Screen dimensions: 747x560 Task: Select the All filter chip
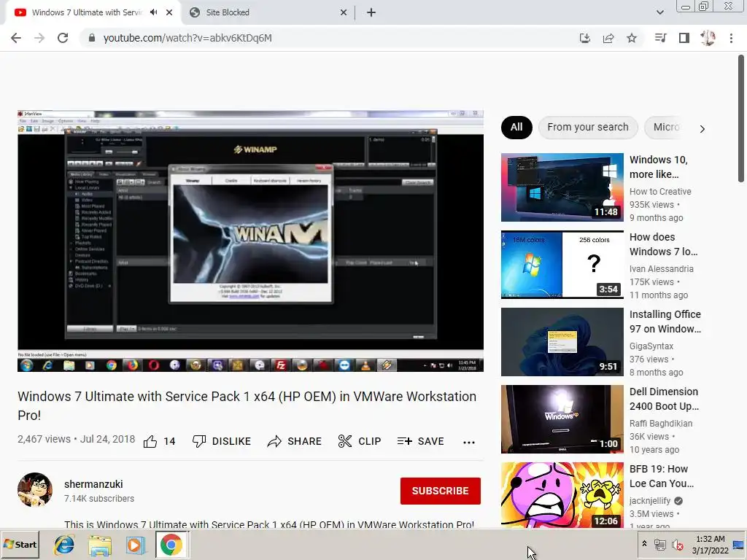click(x=516, y=127)
